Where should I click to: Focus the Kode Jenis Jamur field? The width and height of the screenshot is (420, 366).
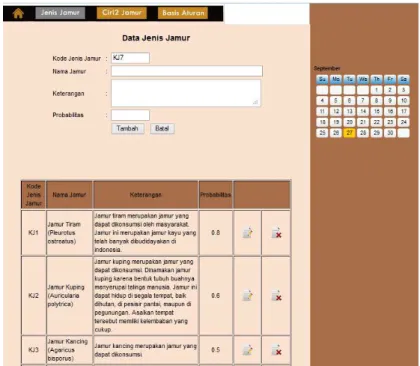(x=130, y=58)
